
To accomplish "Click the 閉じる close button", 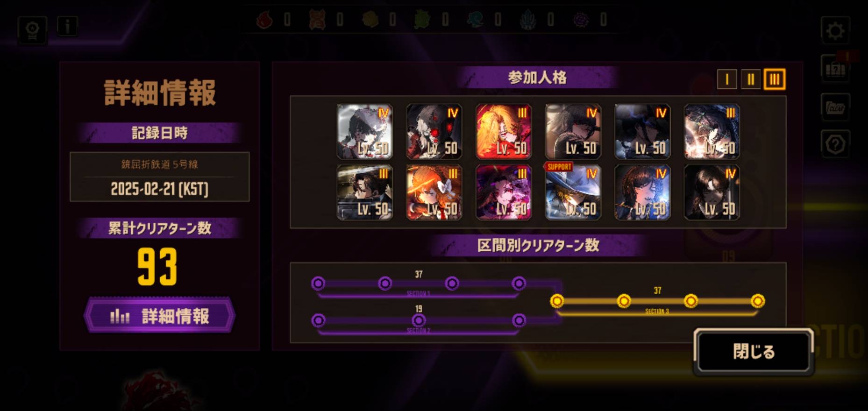I will click(x=754, y=352).
